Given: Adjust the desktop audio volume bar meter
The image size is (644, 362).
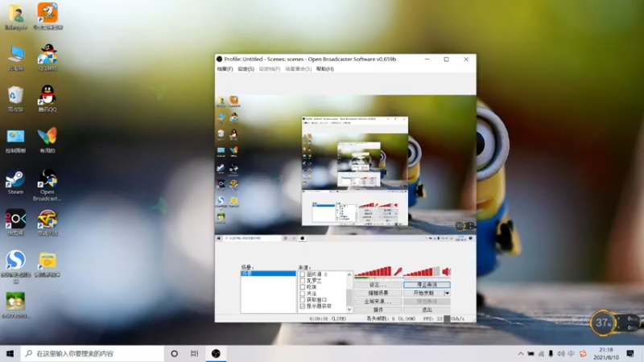Looking at the screenshot, I should click(421, 271).
